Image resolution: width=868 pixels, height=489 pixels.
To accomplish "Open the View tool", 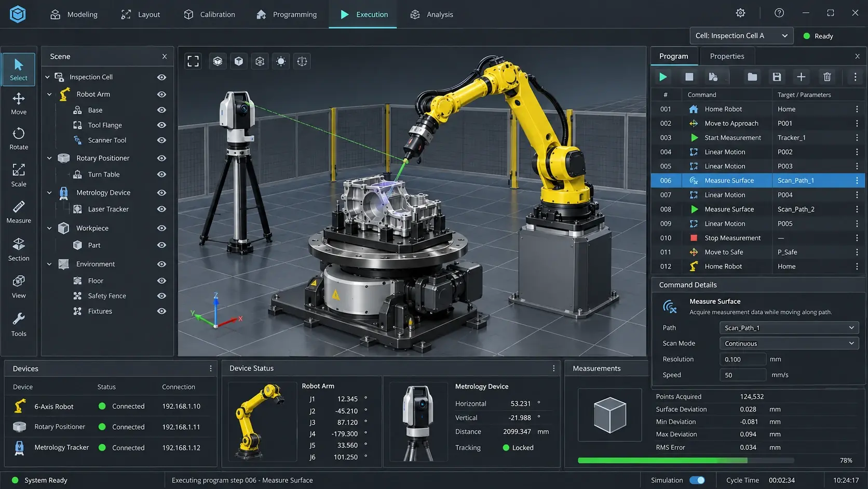I will [x=19, y=287].
